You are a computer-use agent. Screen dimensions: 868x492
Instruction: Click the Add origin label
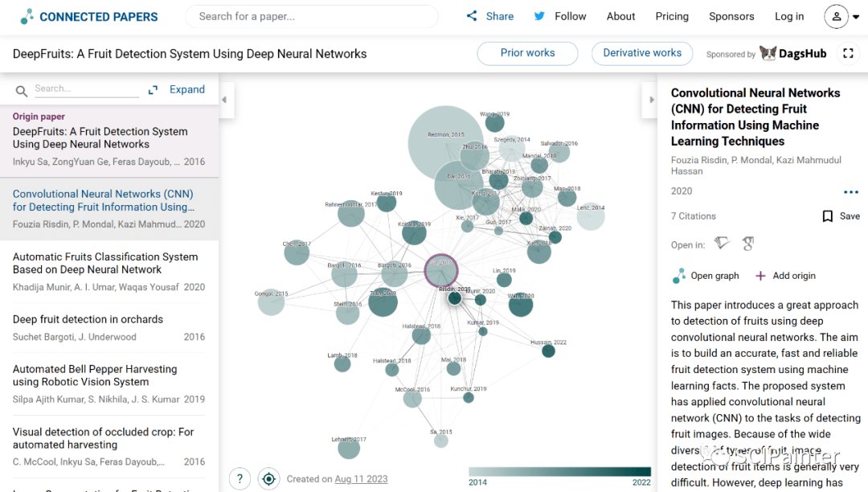coord(794,276)
